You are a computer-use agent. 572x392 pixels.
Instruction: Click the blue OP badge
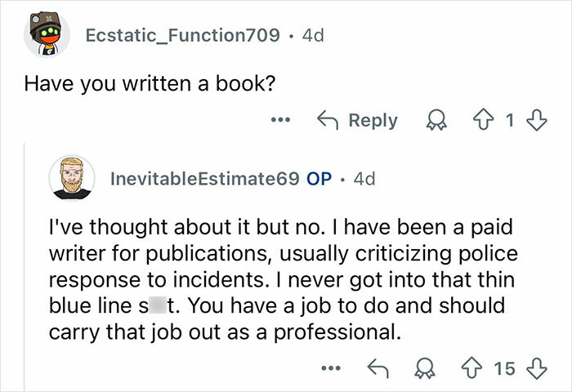319,179
